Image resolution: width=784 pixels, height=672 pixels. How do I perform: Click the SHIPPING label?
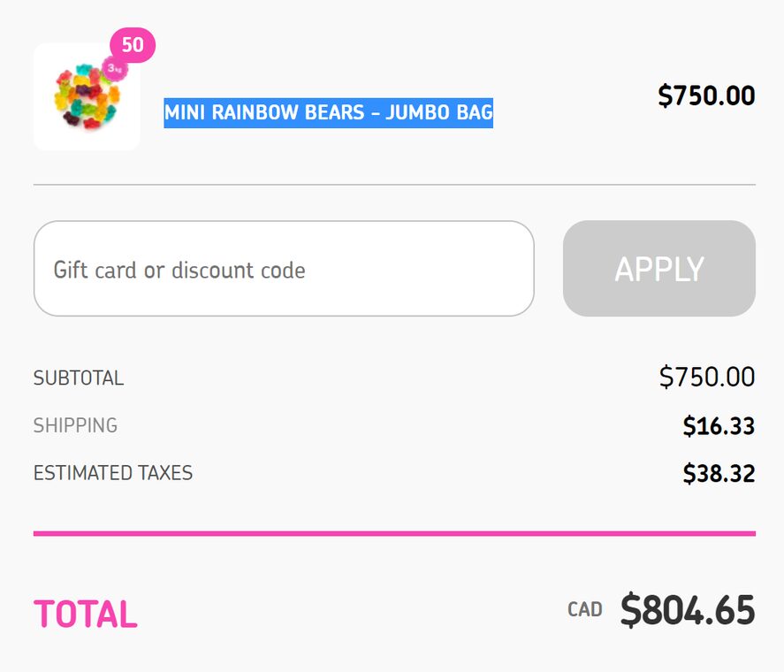[75, 425]
